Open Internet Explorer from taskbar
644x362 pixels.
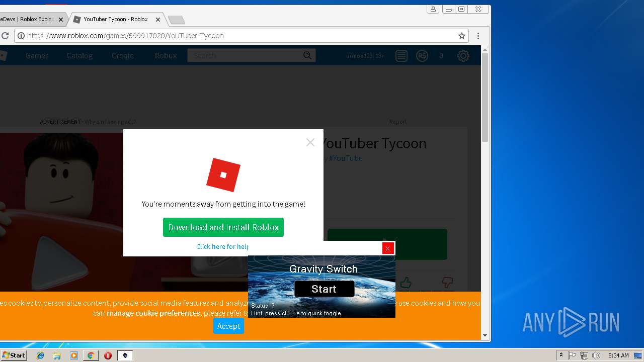tap(40, 355)
